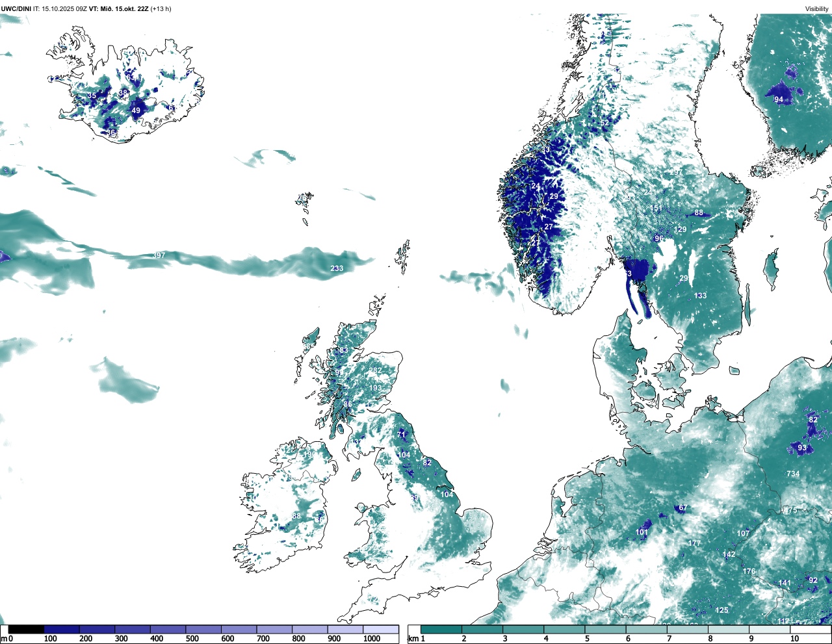832x644 pixels.
Task: Click the '10' tick on the km scale
Action: pos(794,639)
